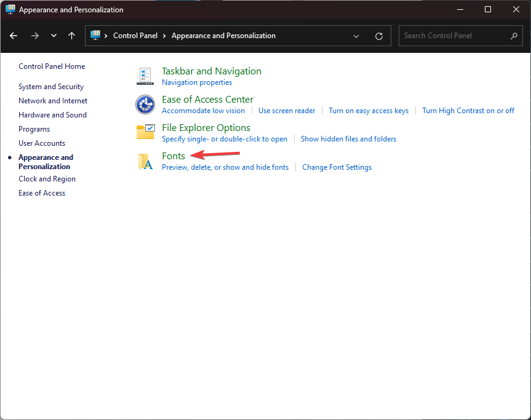Open the Ease of Access Center heading
Image resolution: width=531 pixels, height=420 pixels.
coord(207,100)
